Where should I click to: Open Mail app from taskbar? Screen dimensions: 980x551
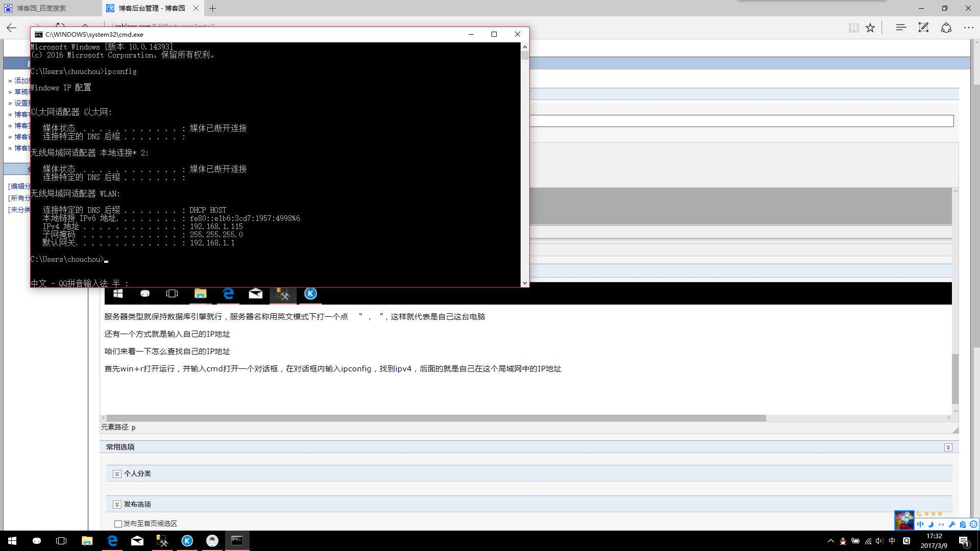tap(137, 541)
